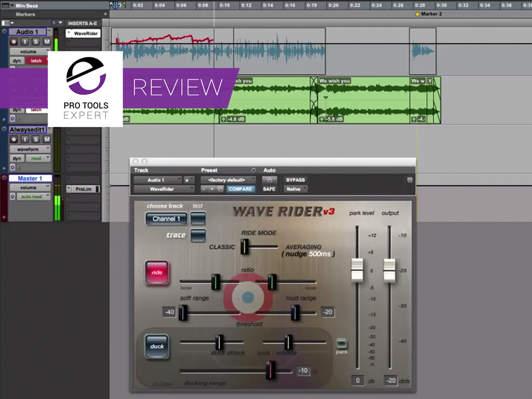Solo the Alwaysedit1 track

pos(35,140)
